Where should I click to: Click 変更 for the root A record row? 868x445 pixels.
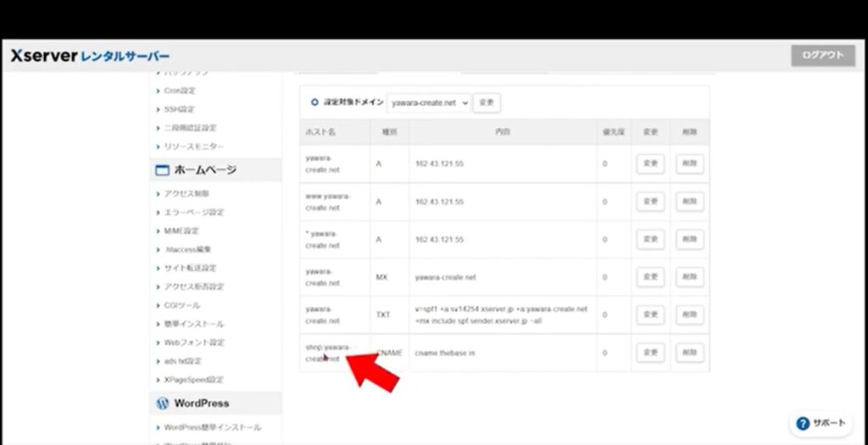click(x=650, y=164)
